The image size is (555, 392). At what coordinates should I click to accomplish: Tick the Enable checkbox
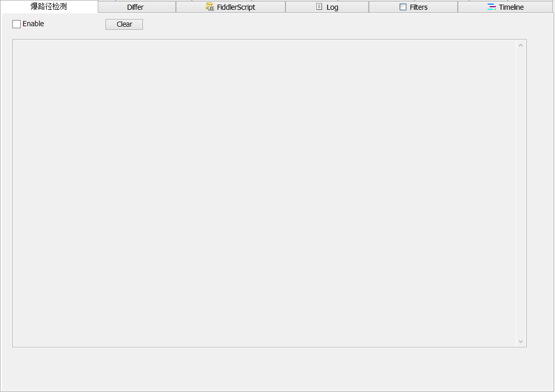point(16,24)
